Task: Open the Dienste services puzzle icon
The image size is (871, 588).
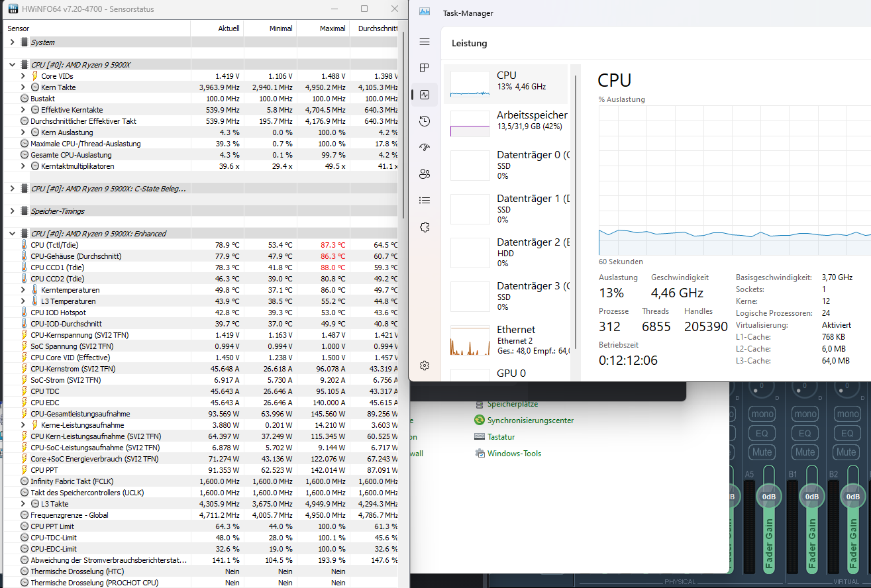Action: (425, 226)
